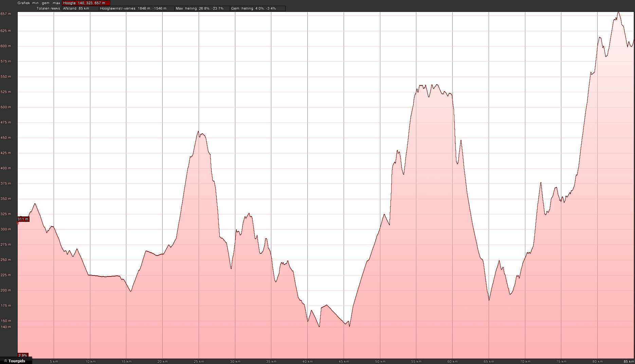Image resolution: width=635 pixels, height=364 pixels.
Task: Click the 85 km label at axis end
Action: (x=629, y=361)
